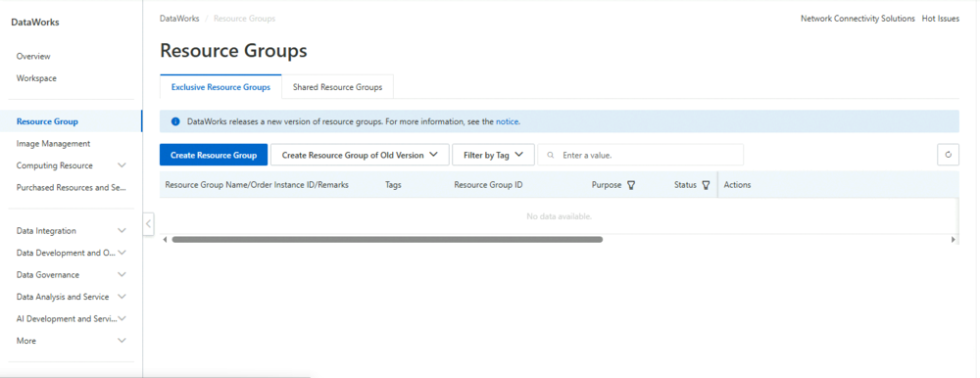
Task: Click the Create Resource Group button
Action: point(214,155)
